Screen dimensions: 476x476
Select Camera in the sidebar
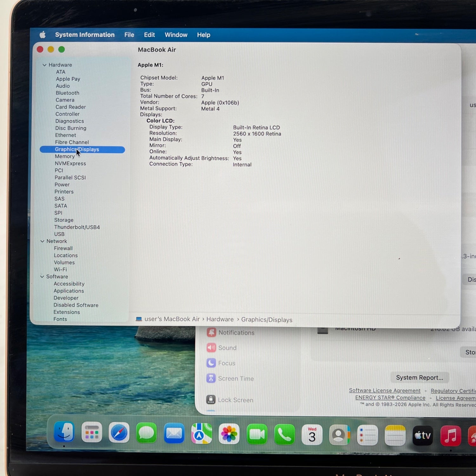(x=65, y=100)
